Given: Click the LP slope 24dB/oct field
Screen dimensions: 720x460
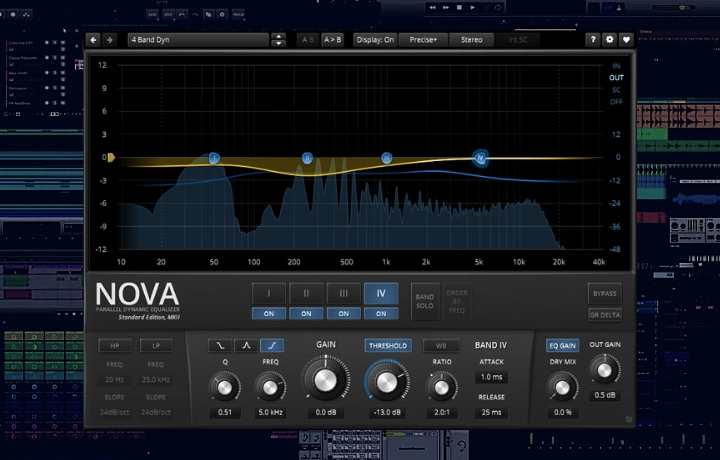Looking at the screenshot, I should tap(156, 412).
